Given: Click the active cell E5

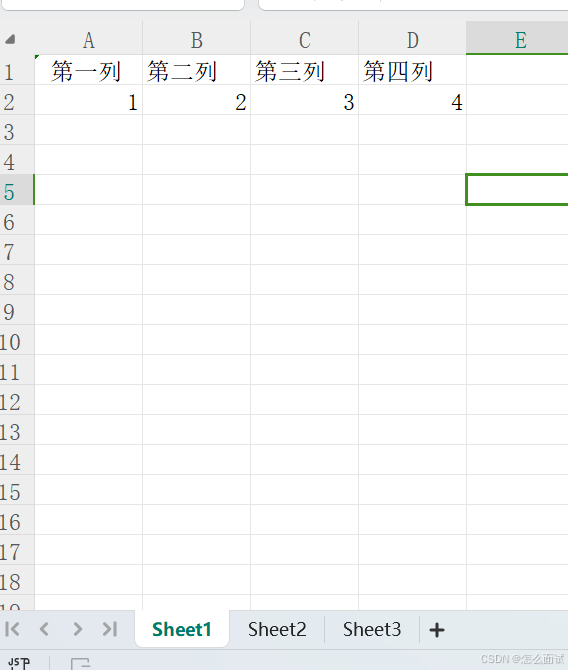Looking at the screenshot, I should pos(517,190).
